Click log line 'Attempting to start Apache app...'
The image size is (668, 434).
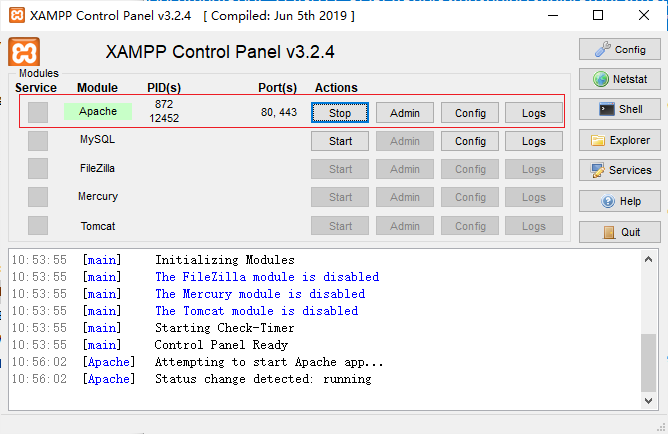[x=269, y=362]
